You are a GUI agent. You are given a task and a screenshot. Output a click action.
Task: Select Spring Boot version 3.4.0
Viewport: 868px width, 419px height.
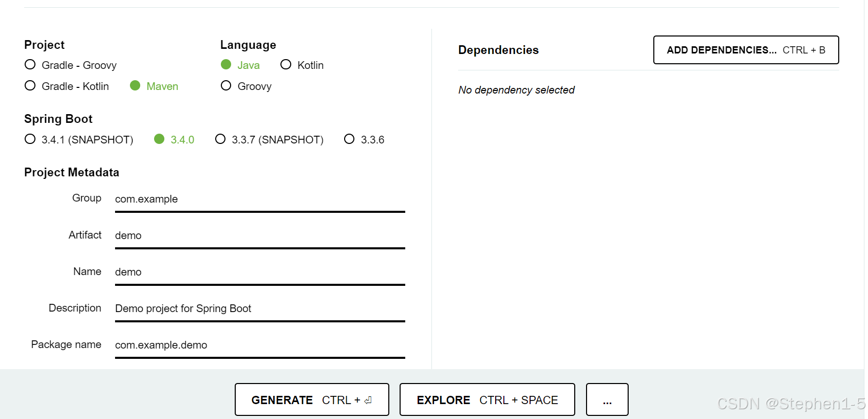pyautogui.click(x=174, y=140)
